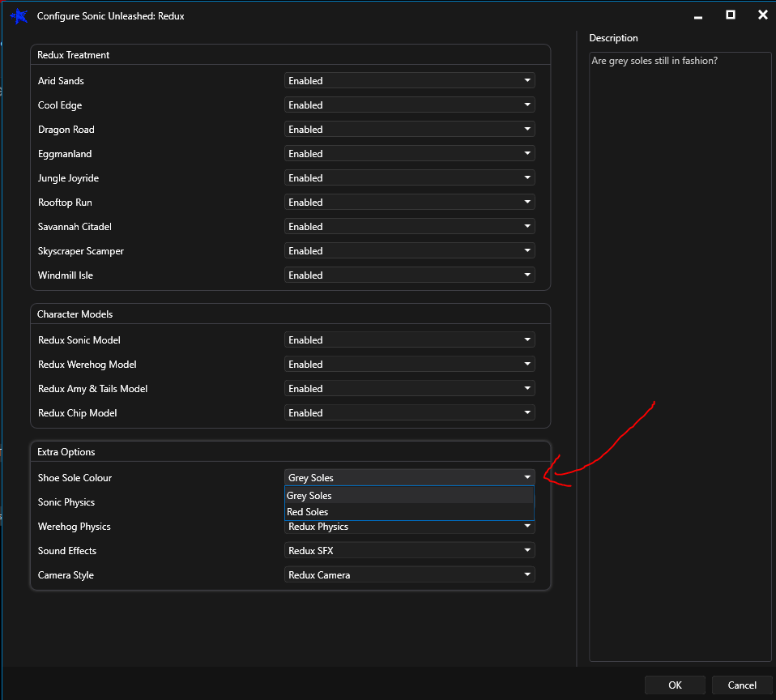The width and height of the screenshot is (776, 700).
Task: Open the Arid Sands dropdown
Action: pyautogui.click(x=409, y=80)
